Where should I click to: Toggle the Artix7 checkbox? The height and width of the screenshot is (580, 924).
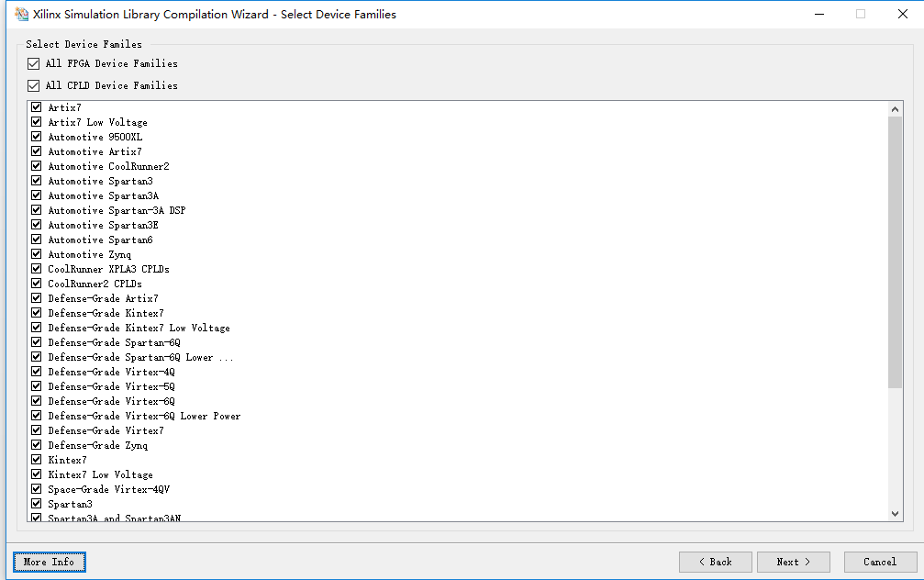click(37, 107)
